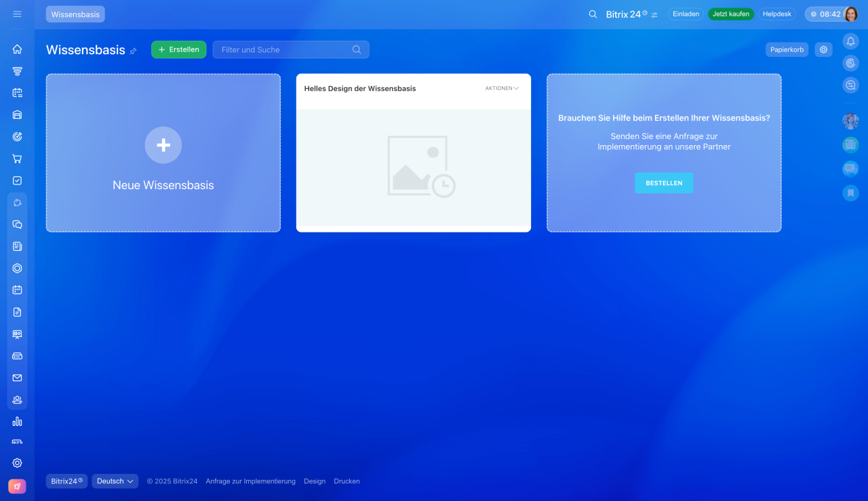Image resolution: width=868 pixels, height=501 pixels.
Task: Open the Anfrage zur Implementierung link
Action: pyautogui.click(x=251, y=481)
